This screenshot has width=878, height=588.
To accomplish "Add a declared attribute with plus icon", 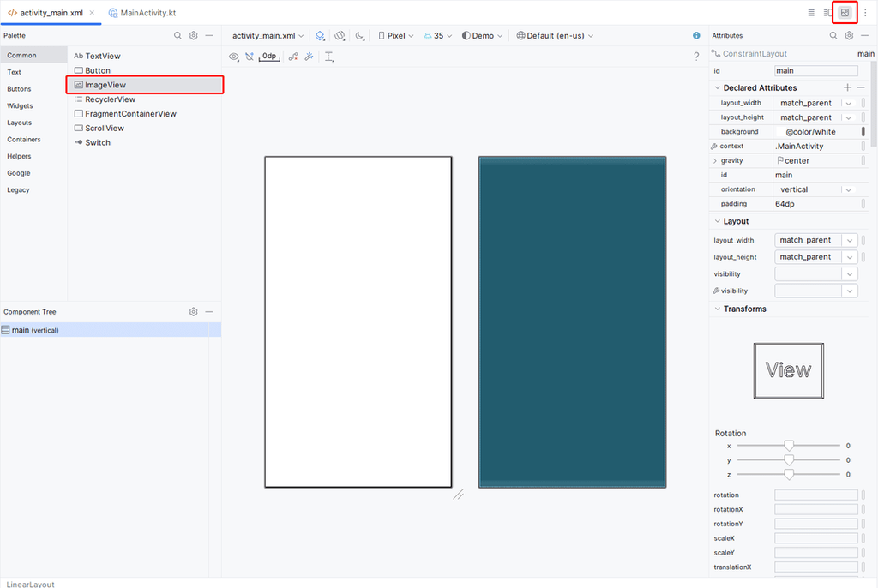I will click(x=847, y=87).
